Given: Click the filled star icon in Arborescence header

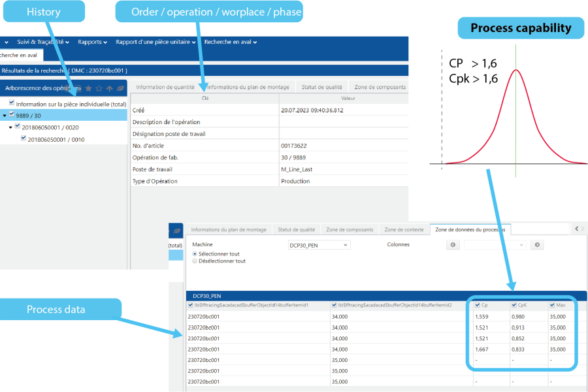Looking at the screenshot, I should pos(88,88).
